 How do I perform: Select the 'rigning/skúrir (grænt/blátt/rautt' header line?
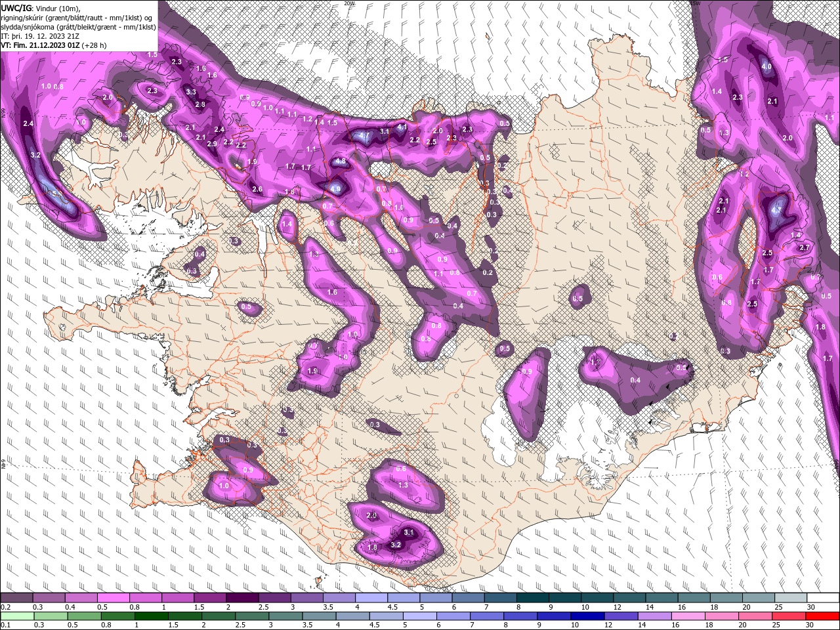77,17
